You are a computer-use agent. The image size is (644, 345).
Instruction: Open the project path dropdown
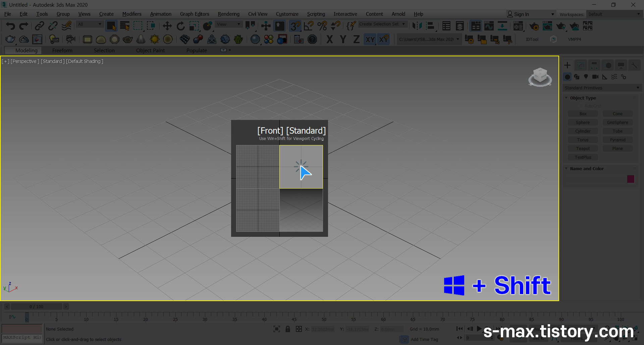point(429,39)
